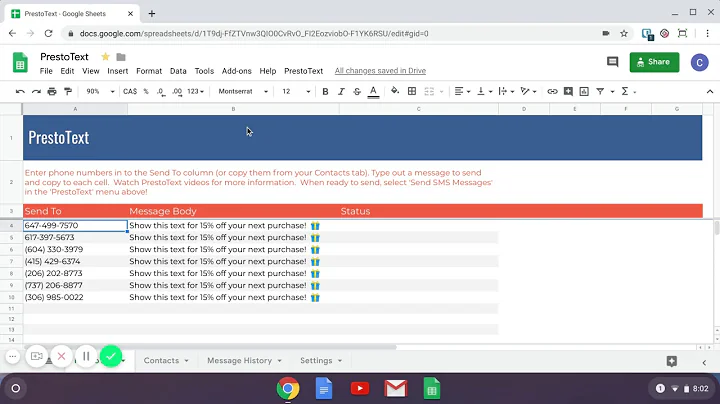Screen dimensions: 720x404
Task: Go to Sheets home via logo
Action: 20,62
